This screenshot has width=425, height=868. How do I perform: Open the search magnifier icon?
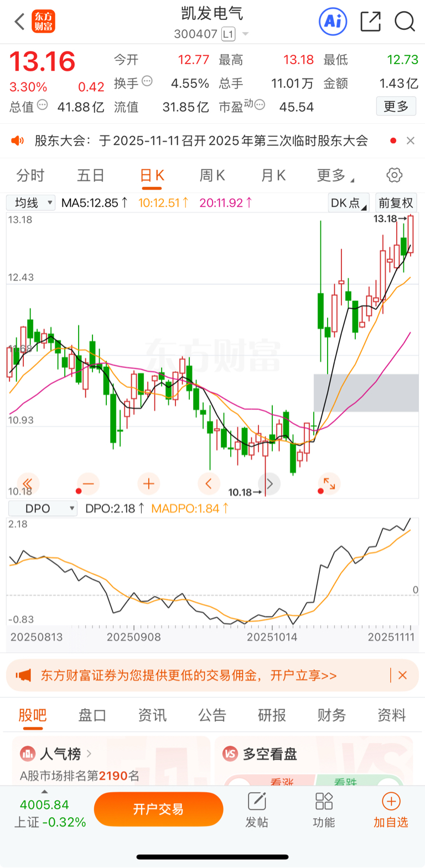405,22
